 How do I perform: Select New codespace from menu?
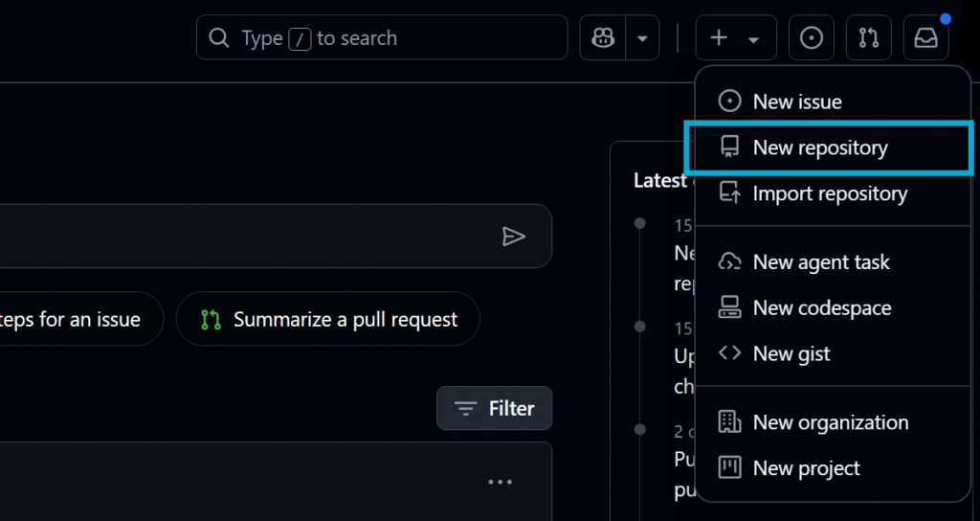[833, 307]
